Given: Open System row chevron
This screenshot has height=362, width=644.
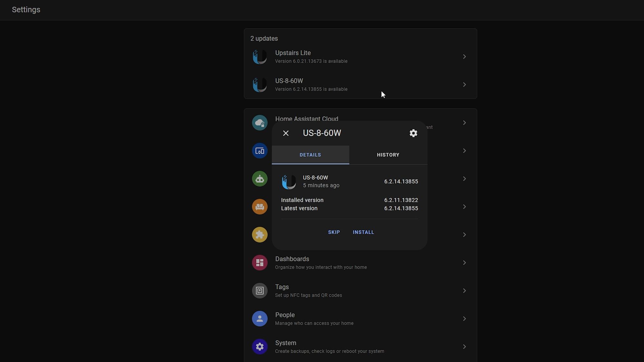Looking at the screenshot, I should click(464, 347).
